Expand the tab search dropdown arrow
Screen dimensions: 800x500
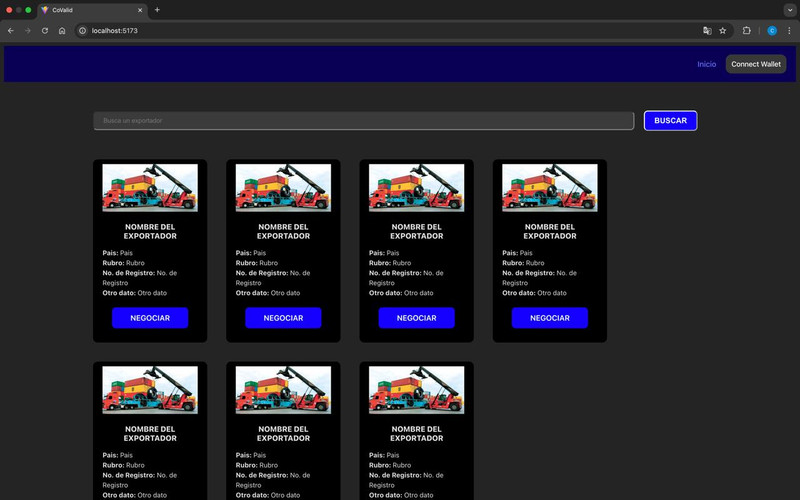coord(789,9)
